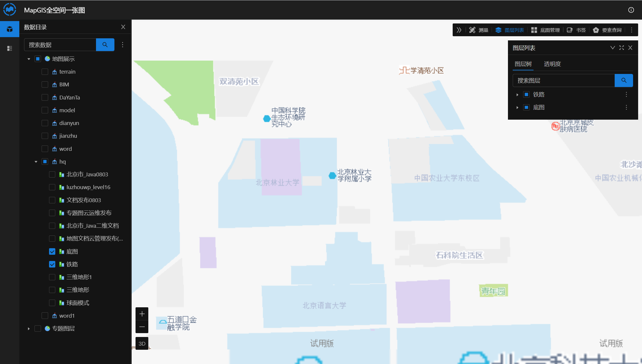Expand the 铁路 layer in layer tree
The width and height of the screenshot is (642, 364).
click(517, 94)
